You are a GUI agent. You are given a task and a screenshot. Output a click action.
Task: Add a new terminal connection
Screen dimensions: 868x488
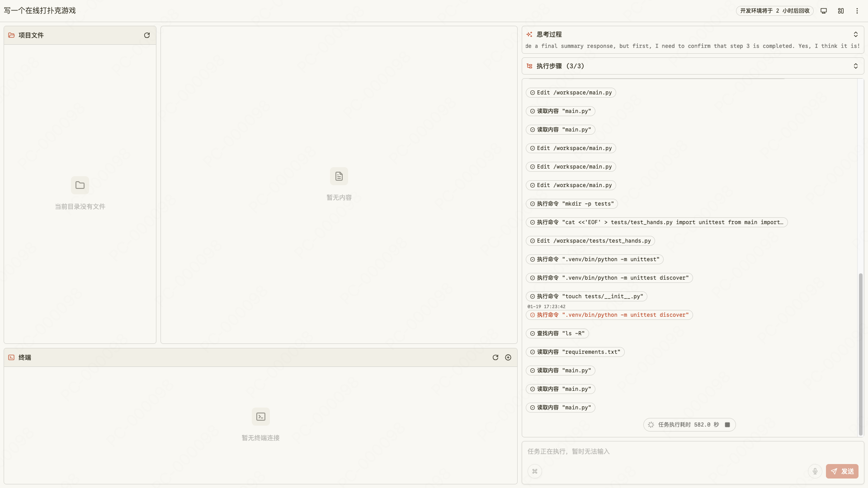(x=508, y=357)
